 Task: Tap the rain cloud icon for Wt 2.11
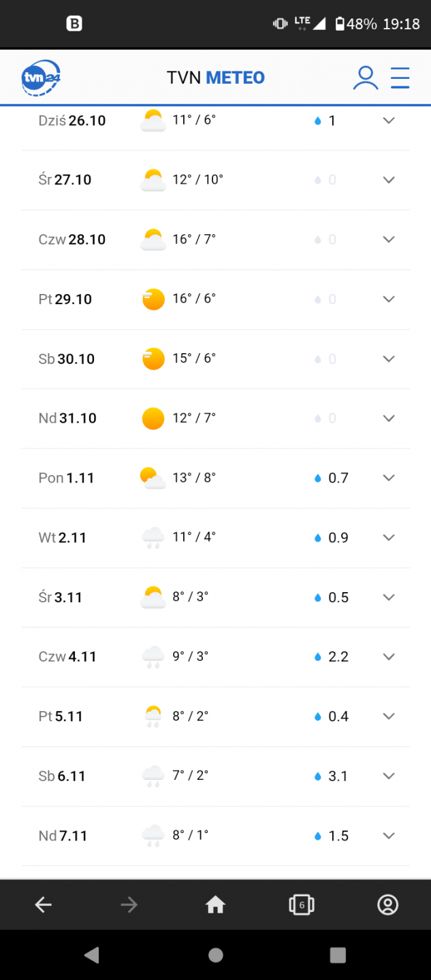click(153, 538)
